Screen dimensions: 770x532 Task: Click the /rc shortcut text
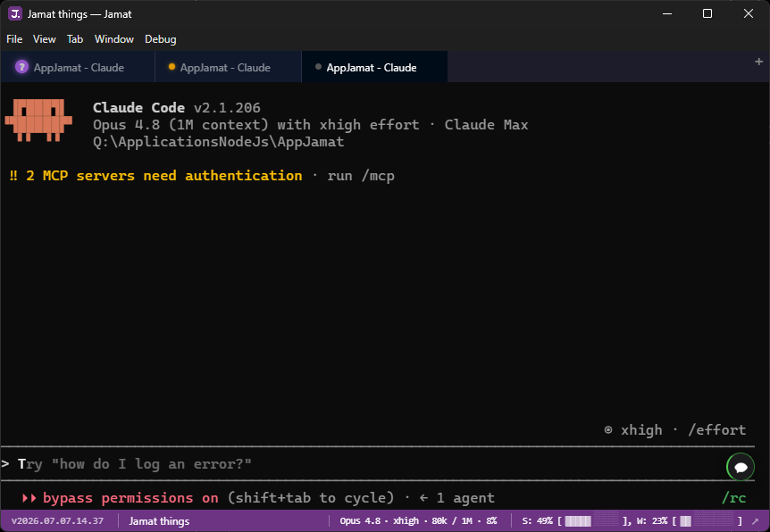coord(733,498)
